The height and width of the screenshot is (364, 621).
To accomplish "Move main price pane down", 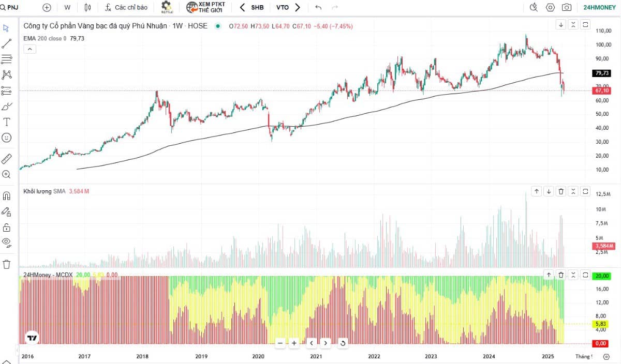I will click(x=561, y=24).
